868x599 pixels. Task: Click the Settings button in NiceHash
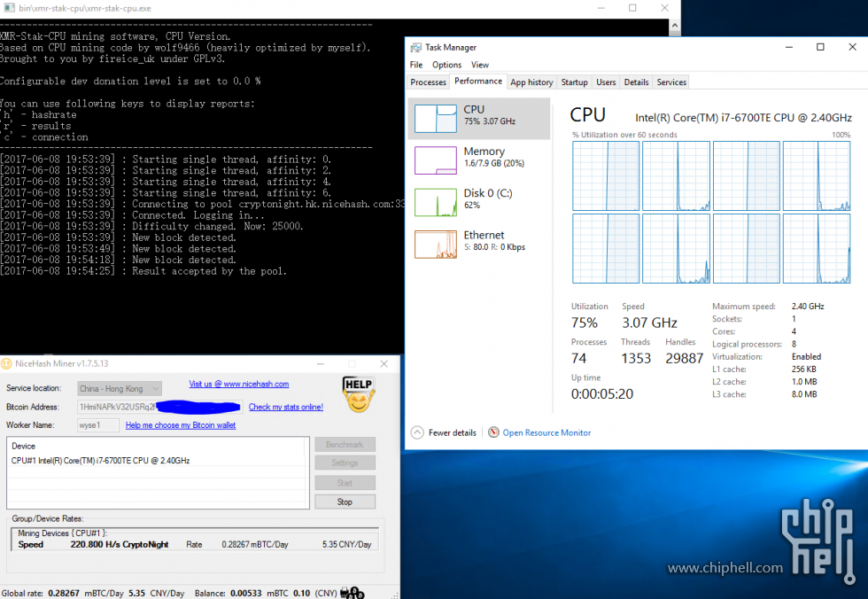coord(345,463)
